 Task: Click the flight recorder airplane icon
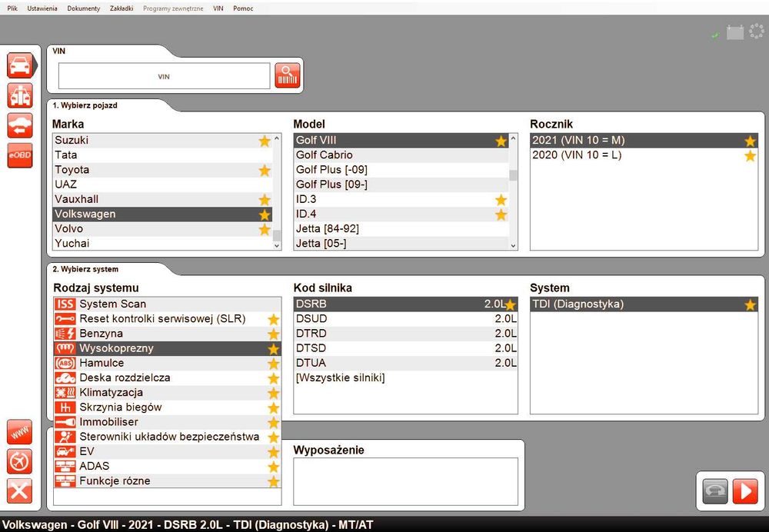coord(20,461)
